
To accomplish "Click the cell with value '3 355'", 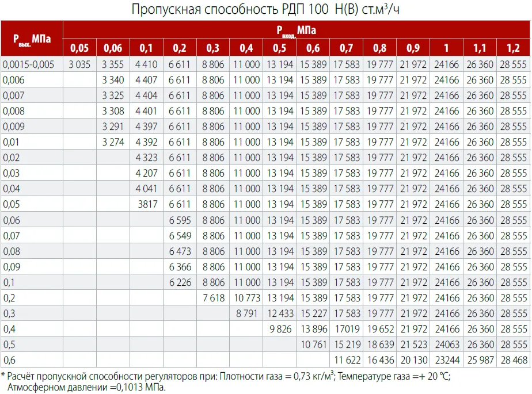I will tap(113, 64).
